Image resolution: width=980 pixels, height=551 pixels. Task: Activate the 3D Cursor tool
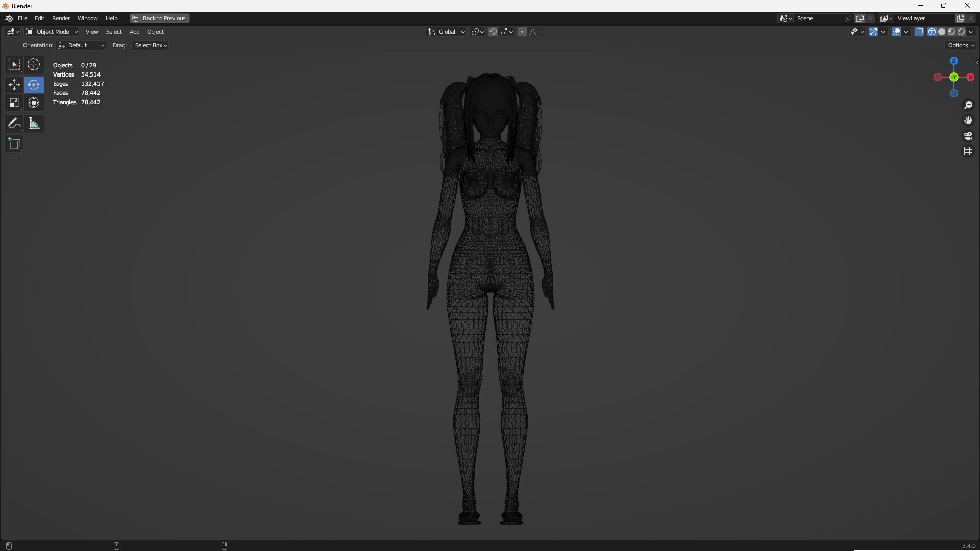(x=34, y=65)
